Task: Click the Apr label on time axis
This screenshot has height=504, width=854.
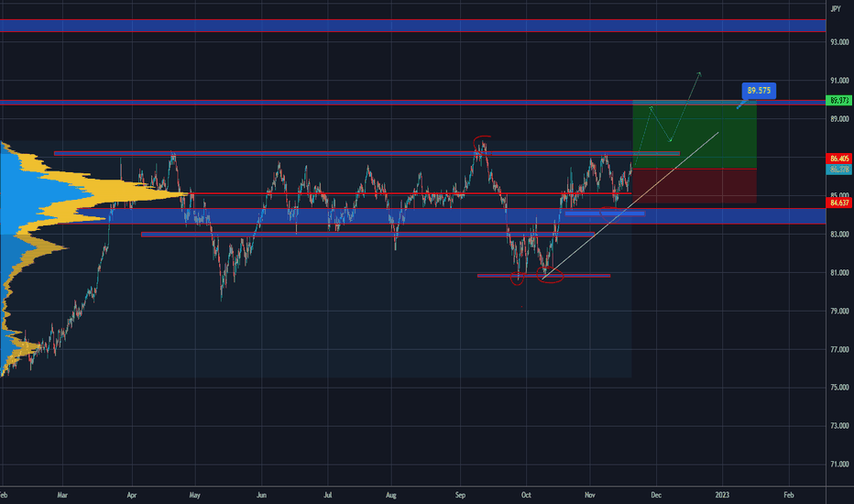Action: (x=131, y=495)
